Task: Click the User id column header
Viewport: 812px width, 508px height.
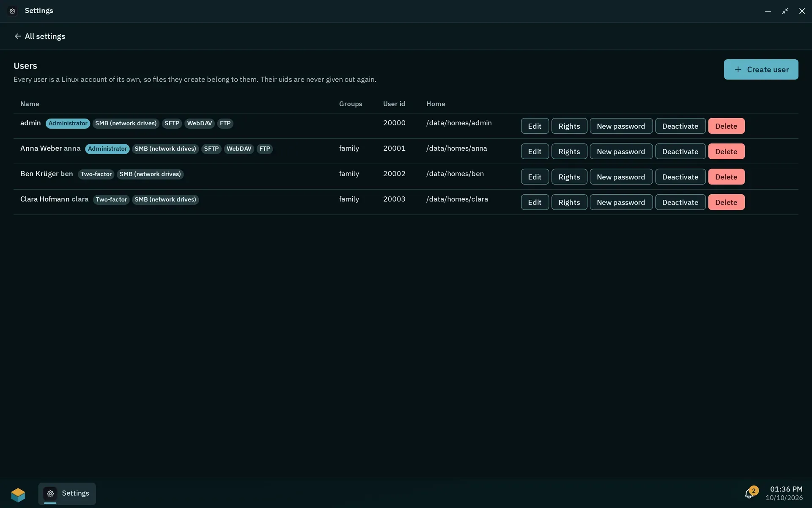Action: 394,104
